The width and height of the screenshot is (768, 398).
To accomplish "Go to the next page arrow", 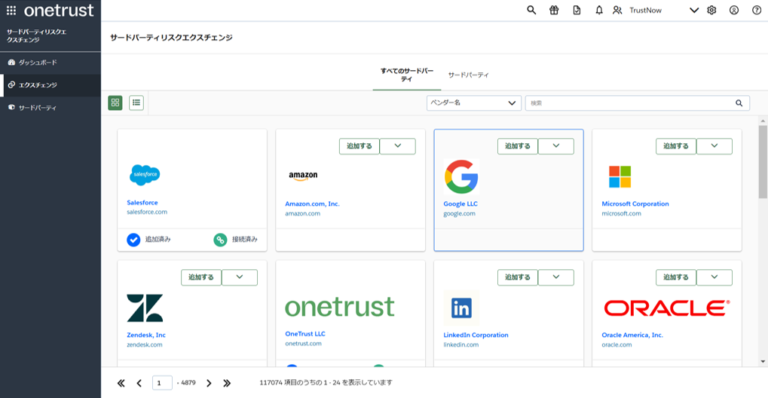I will (x=209, y=383).
